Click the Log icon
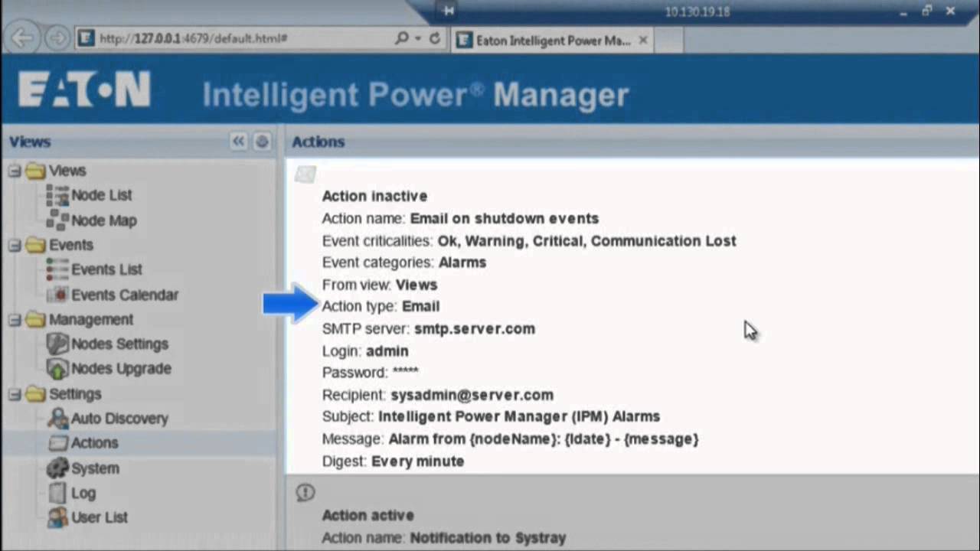 point(57,493)
